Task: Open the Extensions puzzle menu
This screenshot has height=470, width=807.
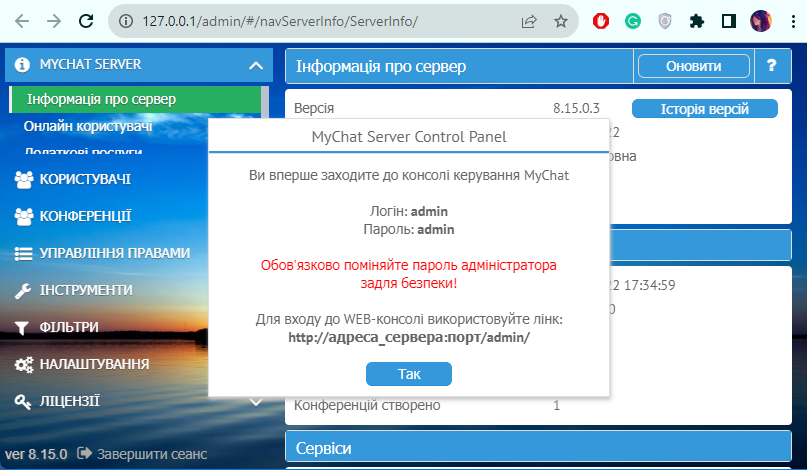Action: (x=697, y=21)
